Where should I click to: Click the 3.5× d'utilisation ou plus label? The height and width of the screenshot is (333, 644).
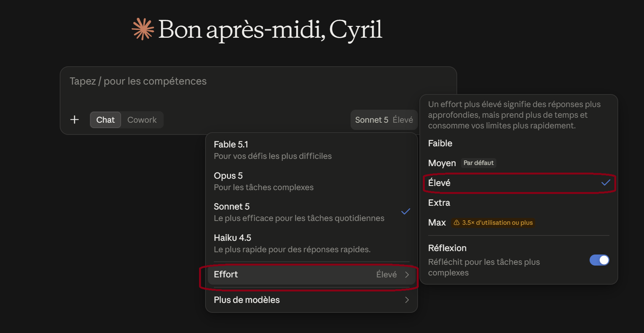point(497,223)
